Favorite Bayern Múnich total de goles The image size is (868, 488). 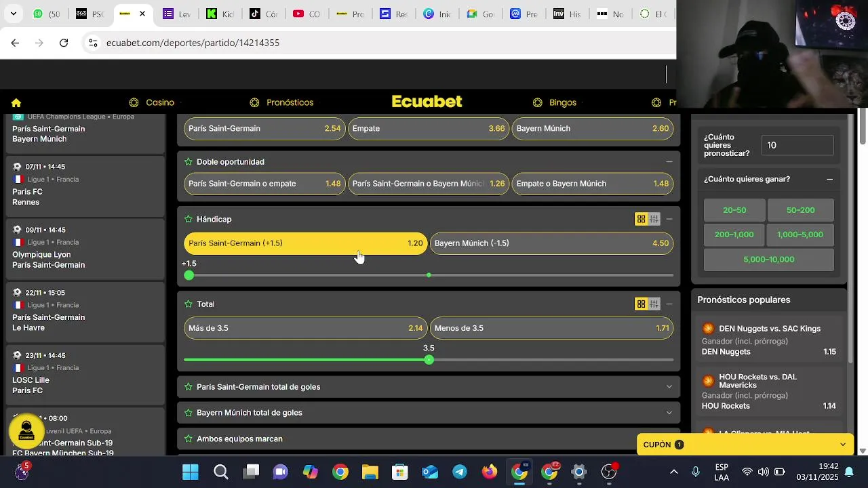tap(189, 413)
